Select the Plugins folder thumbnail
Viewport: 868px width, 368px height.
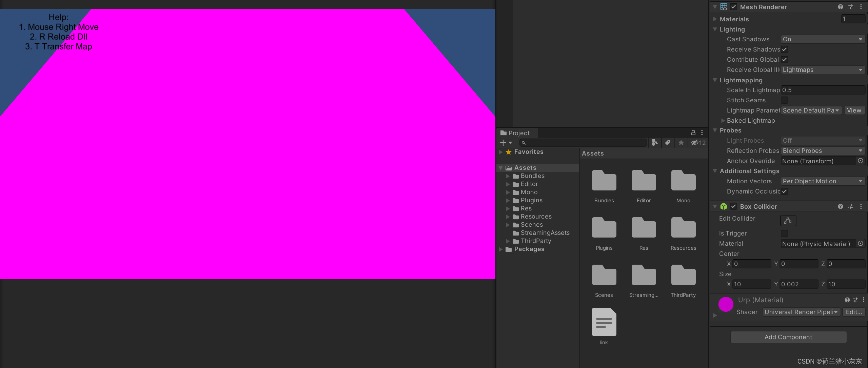coord(604,227)
